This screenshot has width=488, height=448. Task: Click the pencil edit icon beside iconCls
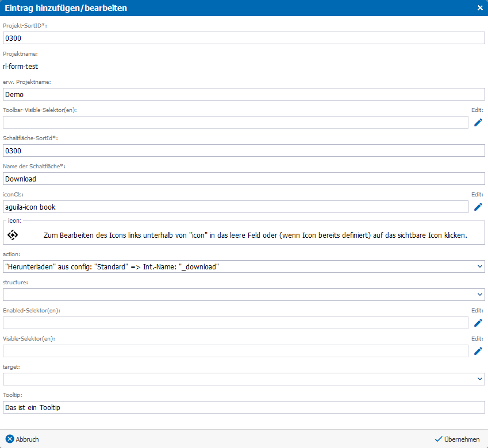coord(478,207)
